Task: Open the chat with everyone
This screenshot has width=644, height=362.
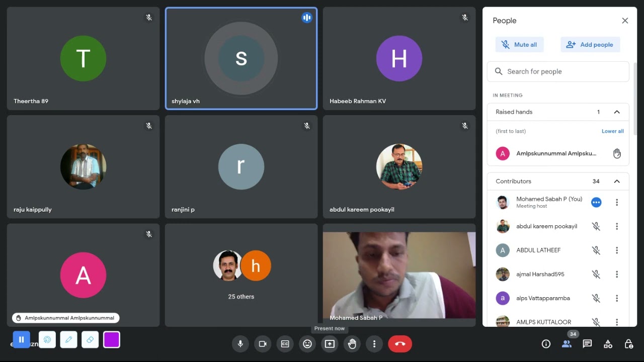Action: pyautogui.click(x=587, y=344)
